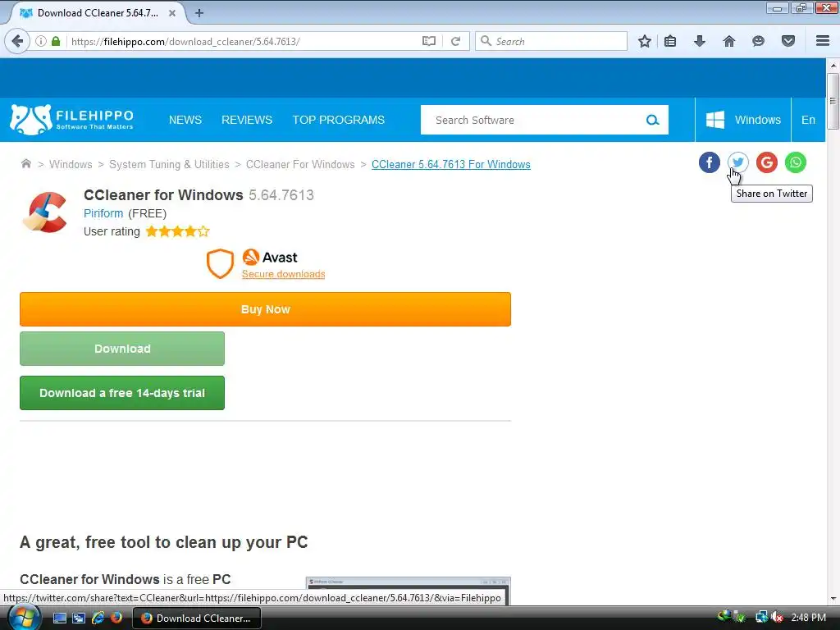The image size is (840, 630).
Task: Open site information icon in address bar
Action: [41, 41]
